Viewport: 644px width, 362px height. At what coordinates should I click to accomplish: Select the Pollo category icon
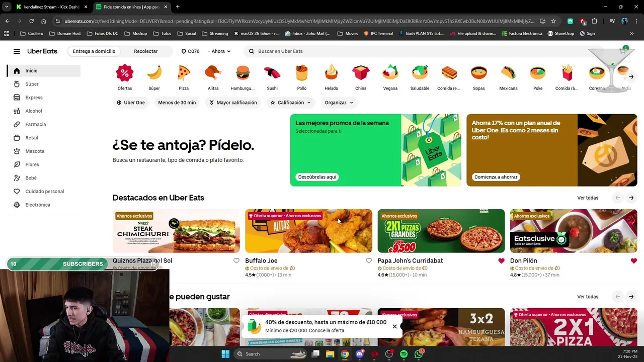302,73
